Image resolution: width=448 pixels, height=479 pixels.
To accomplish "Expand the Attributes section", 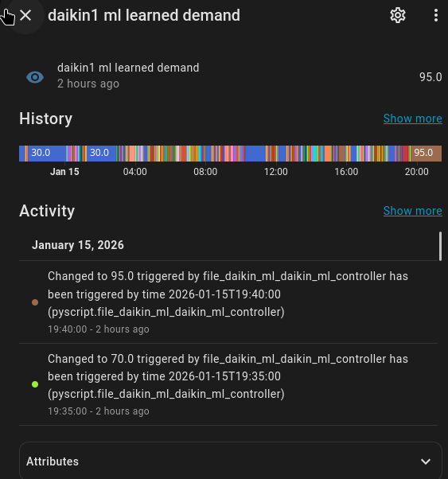I will pos(231,461).
